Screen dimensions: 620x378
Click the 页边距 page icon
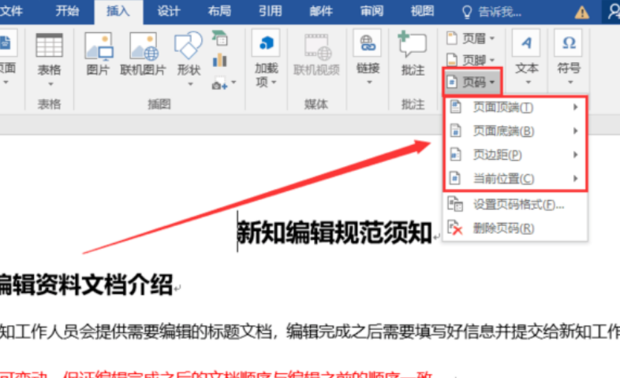point(456,154)
